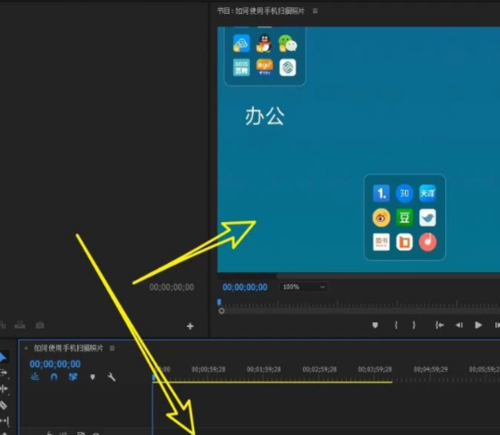This screenshot has height=435, width=500.
Task: Step back one frame in Program monitor
Action: (459, 325)
